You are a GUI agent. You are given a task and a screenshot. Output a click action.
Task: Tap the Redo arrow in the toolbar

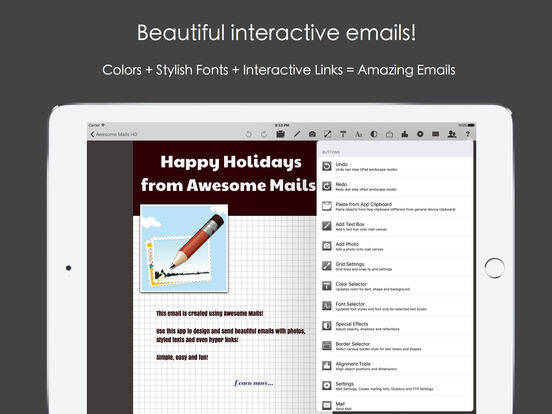click(264, 134)
